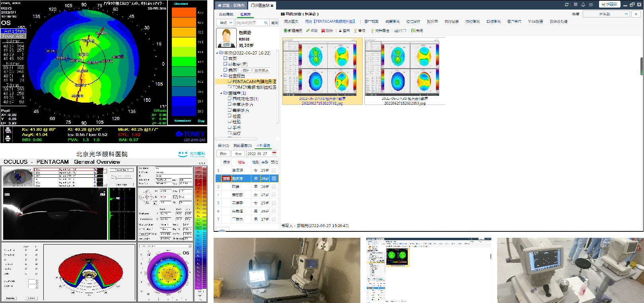Collapse the 检查报告 tree folder
The height and width of the screenshot is (303, 644).
click(x=222, y=76)
